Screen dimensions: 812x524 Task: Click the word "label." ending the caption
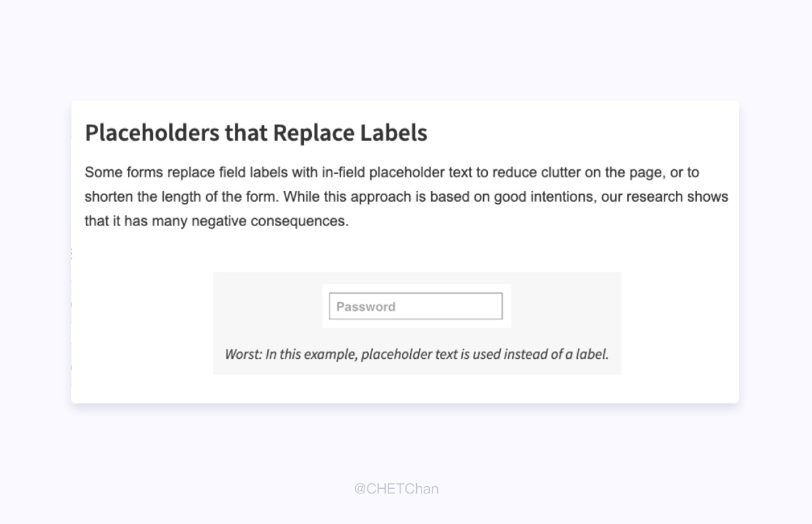pos(592,354)
